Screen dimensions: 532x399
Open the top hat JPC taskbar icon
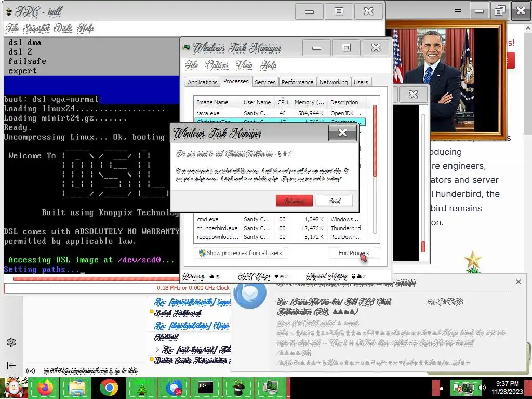coord(238,388)
